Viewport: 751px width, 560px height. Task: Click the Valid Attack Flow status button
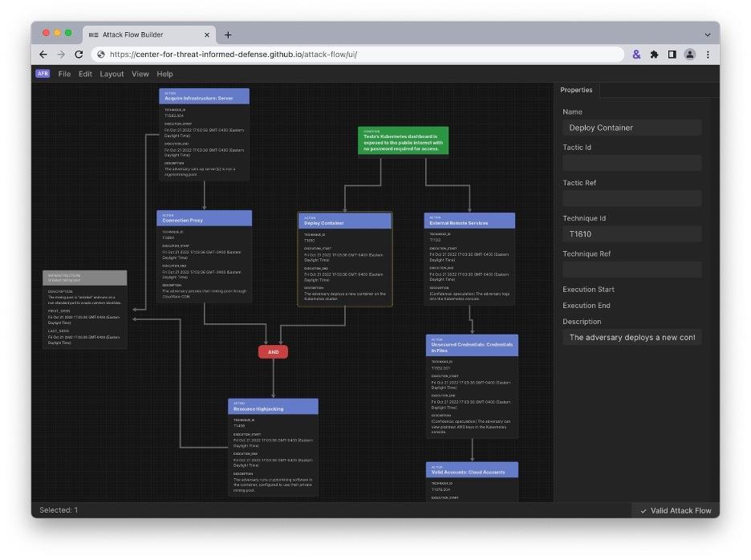pyautogui.click(x=676, y=510)
